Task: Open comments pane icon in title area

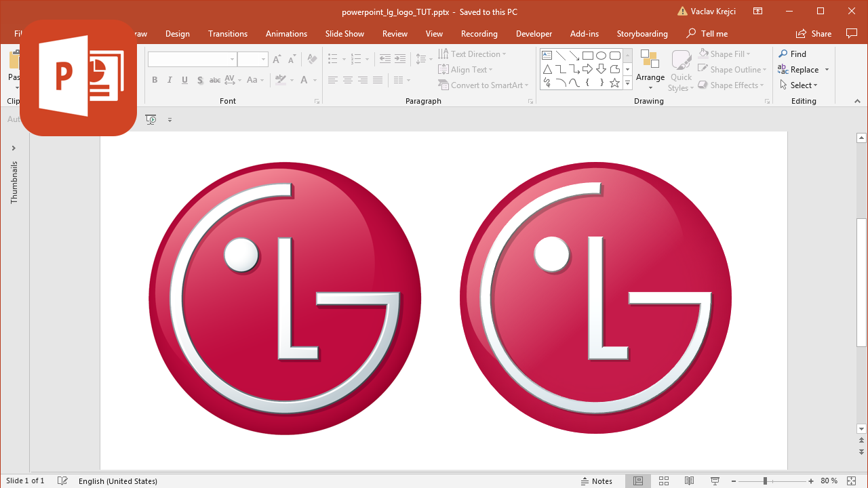Action: point(852,33)
